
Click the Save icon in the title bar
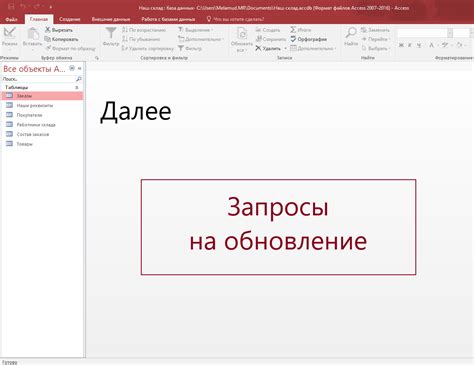click(11, 6)
